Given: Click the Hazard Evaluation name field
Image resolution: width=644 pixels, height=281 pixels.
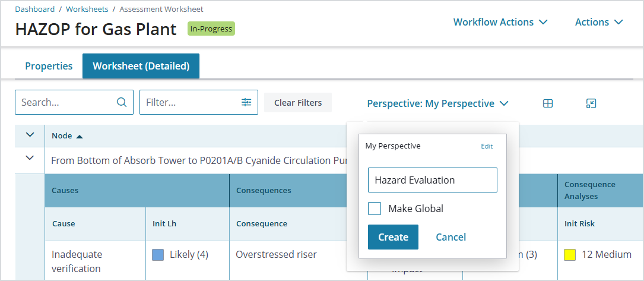Looking at the screenshot, I should pyautogui.click(x=433, y=180).
